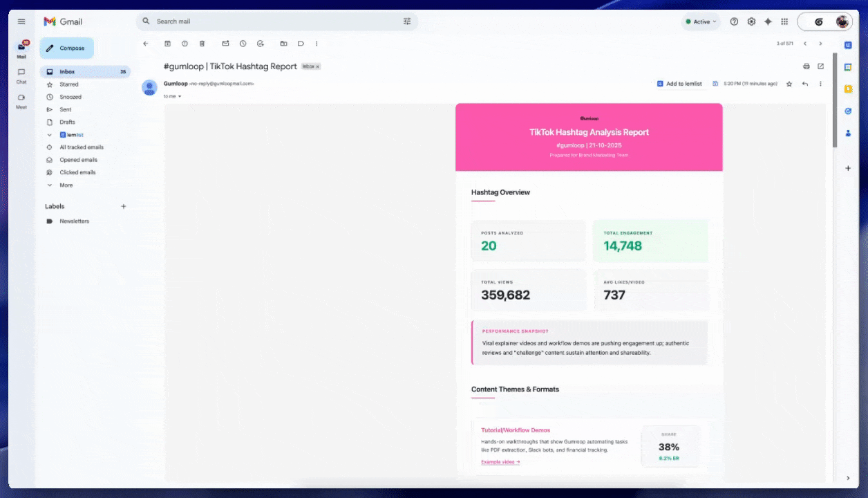
Task: Click the Gemini sparkle icon
Action: tap(768, 21)
